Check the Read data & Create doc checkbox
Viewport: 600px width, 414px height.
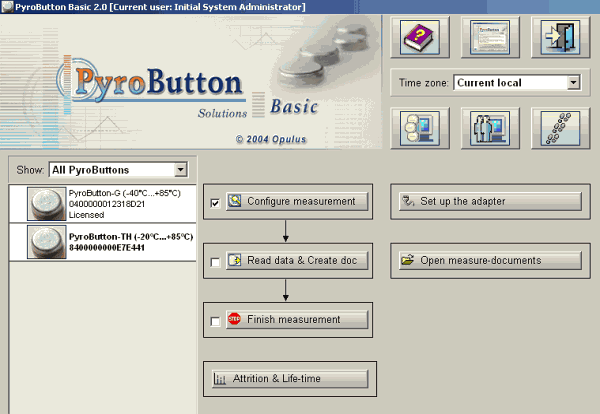point(215,262)
